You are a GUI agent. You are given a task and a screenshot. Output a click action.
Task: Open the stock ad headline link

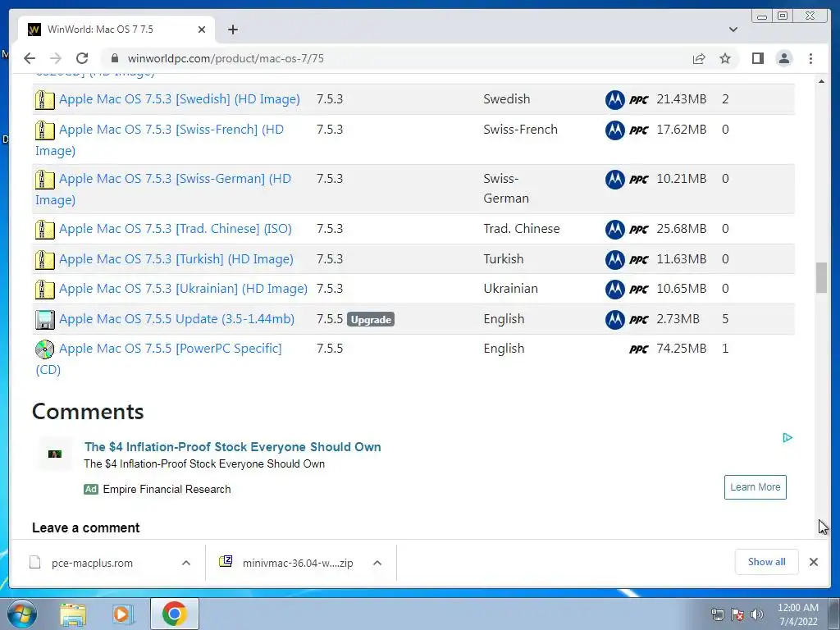coord(232,447)
